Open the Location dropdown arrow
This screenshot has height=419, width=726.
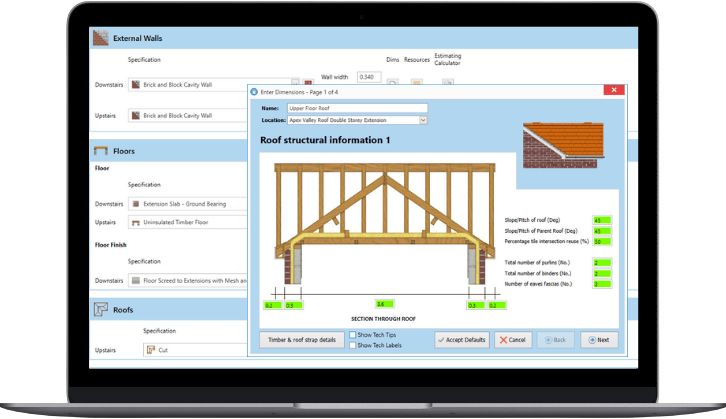(x=423, y=120)
